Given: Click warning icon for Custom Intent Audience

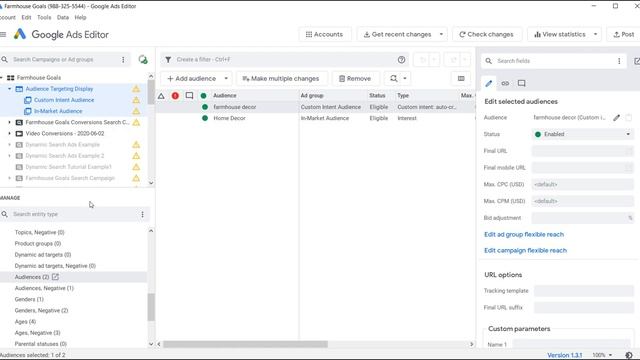Looking at the screenshot, I should tap(136, 100).
